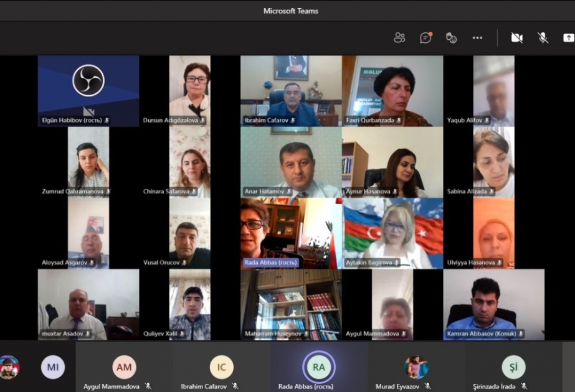575x392 pixels.
Task: Click the AM avatar for Aygul Mammadova
Action: pos(124,366)
